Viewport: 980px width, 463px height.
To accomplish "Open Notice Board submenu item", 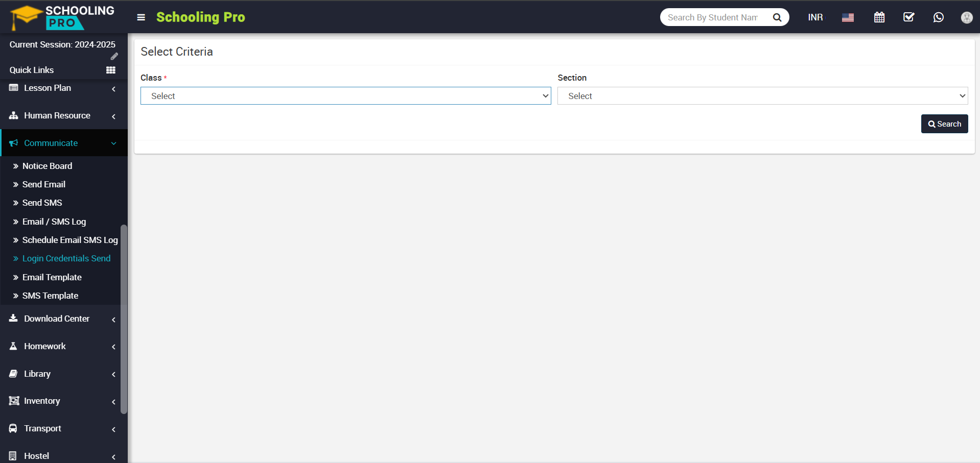I will point(47,166).
